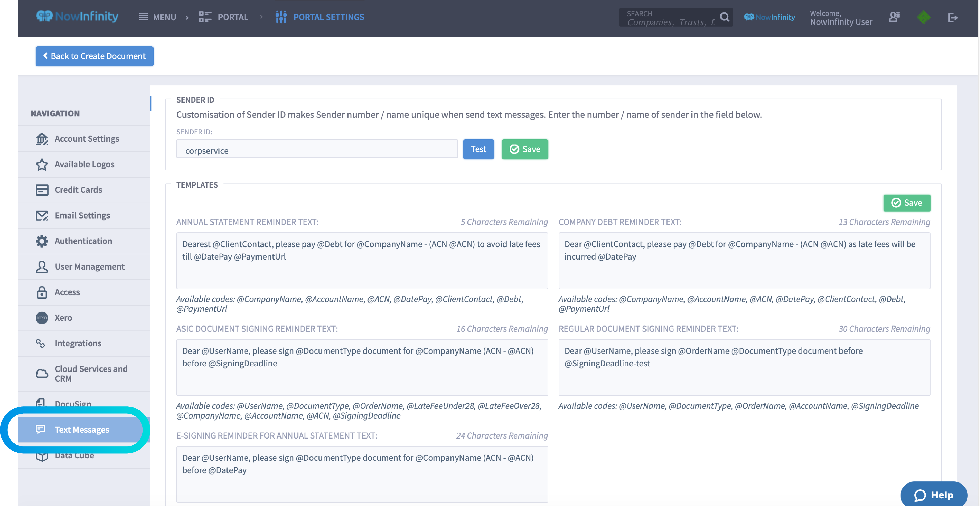
Task: Click PORTAL SETTINGS breadcrumb
Action: coord(329,17)
